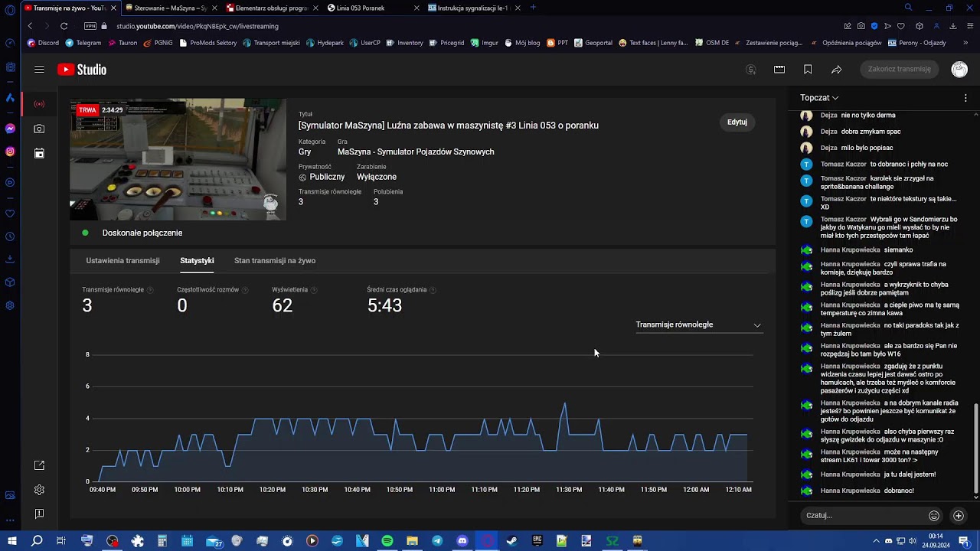Select the Statystyki tab
The image size is (980, 551).
click(x=197, y=261)
